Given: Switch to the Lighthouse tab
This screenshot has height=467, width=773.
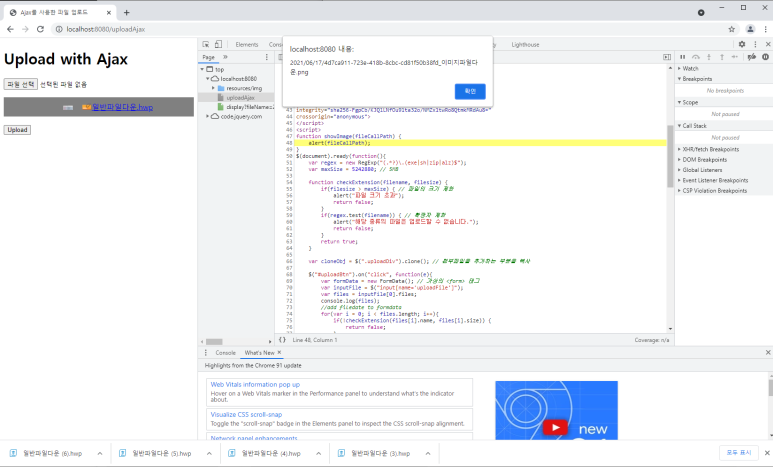Looking at the screenshot, I should pos(525,44).
